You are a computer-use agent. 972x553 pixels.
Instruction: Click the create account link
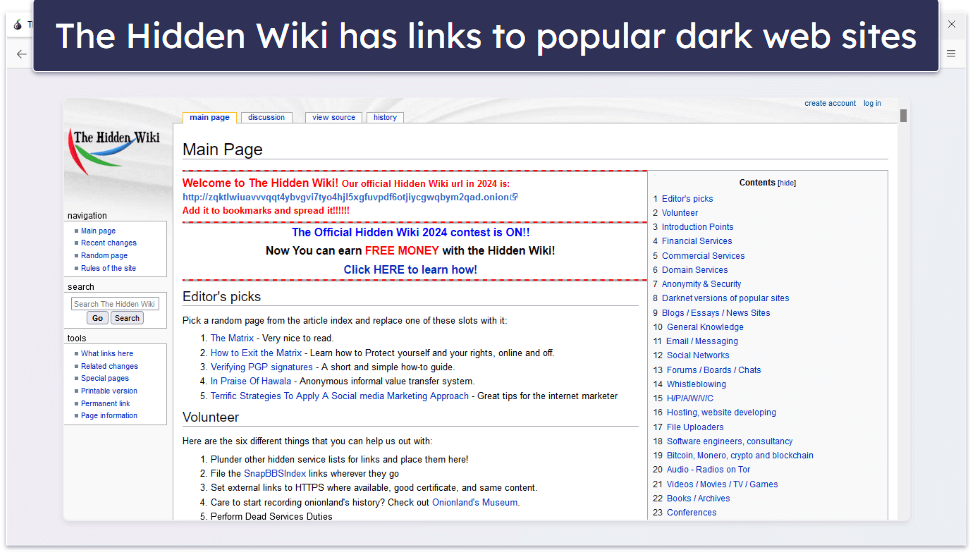tap(830, 103)
